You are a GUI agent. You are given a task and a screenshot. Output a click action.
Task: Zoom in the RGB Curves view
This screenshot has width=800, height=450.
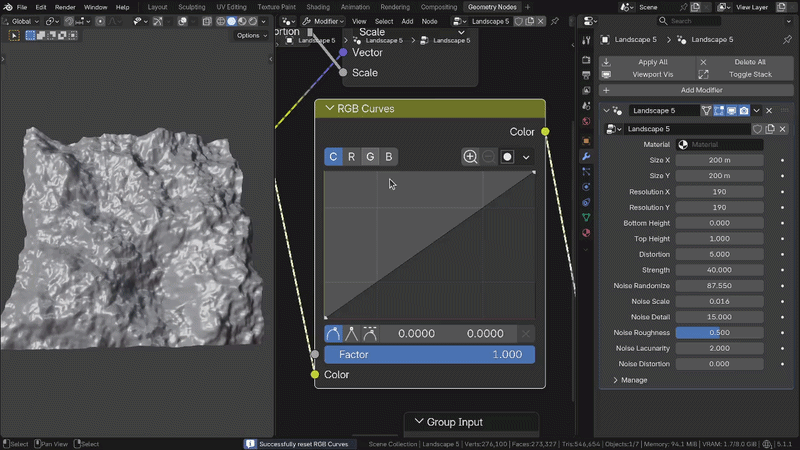(470, 157)
